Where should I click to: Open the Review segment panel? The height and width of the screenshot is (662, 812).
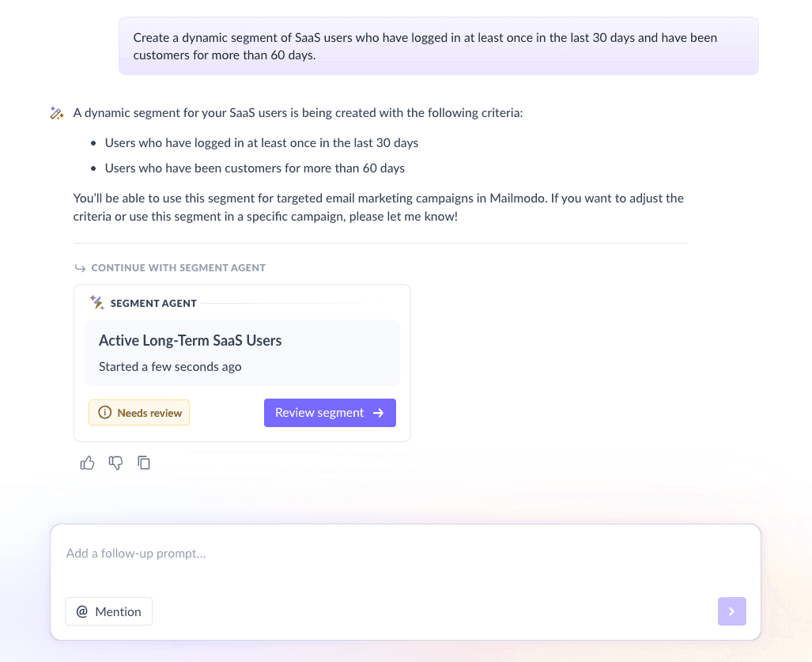point(330,412)
